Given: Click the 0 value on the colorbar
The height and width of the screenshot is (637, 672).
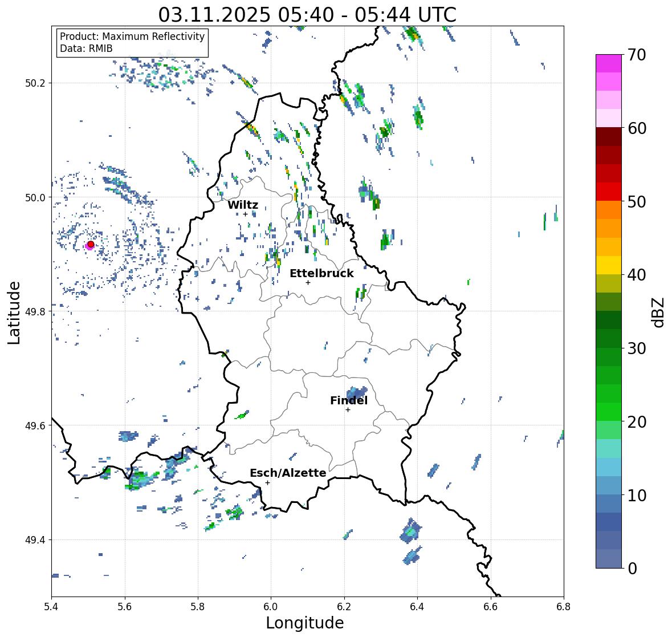Looking at the screenshot, I should pos(632,569).
